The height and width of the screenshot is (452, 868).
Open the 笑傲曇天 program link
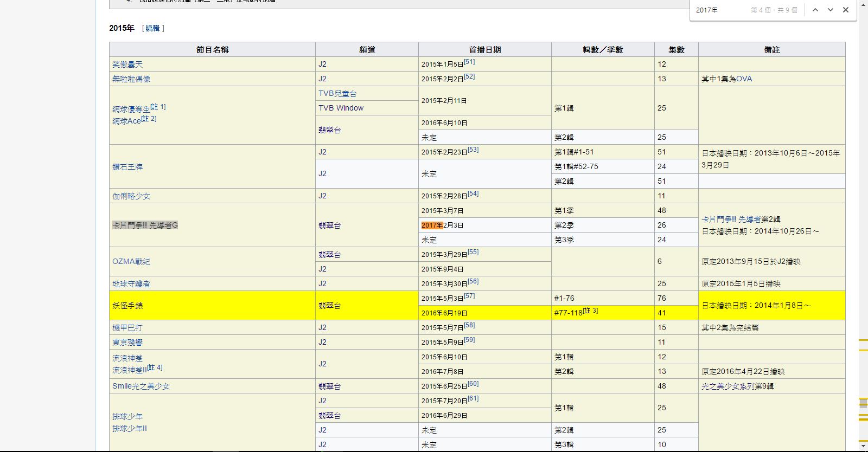coord(127,64)
